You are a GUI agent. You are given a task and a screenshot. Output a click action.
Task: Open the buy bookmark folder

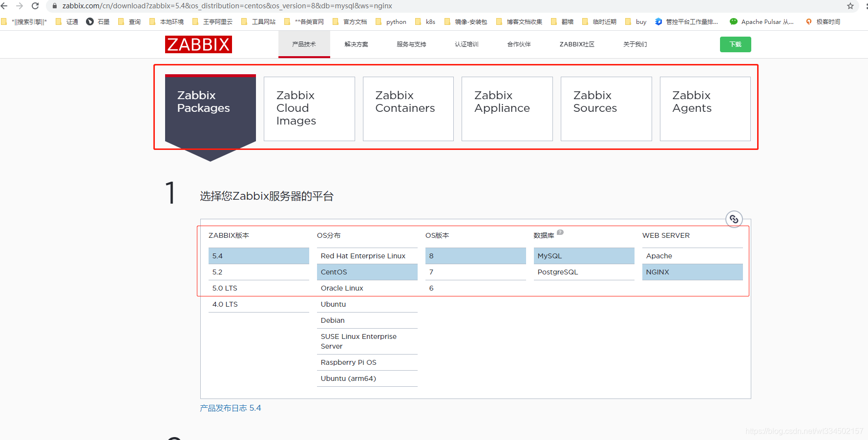(x=636, y=21)
